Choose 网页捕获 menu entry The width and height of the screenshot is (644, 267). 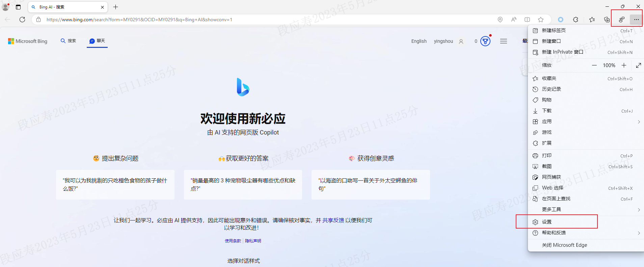[586, 177]
